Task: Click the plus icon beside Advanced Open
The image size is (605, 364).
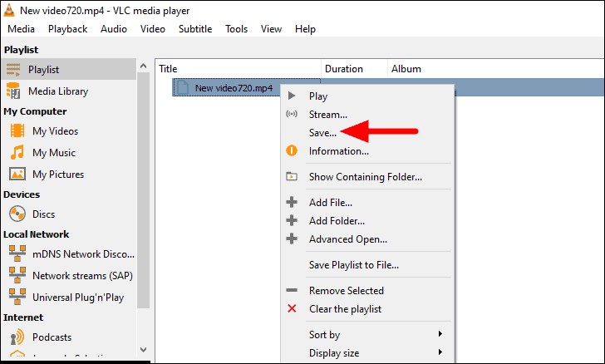Action: point(292,239)
